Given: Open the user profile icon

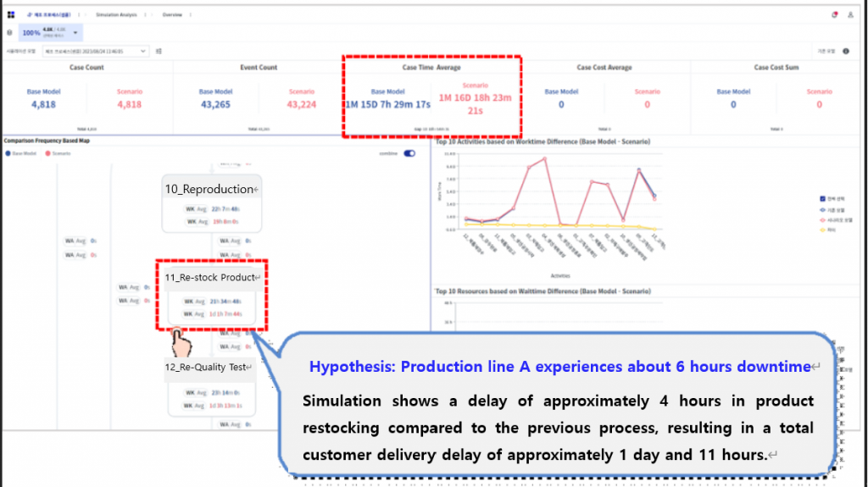Looking at the screenshot, I should click(850, 15).
